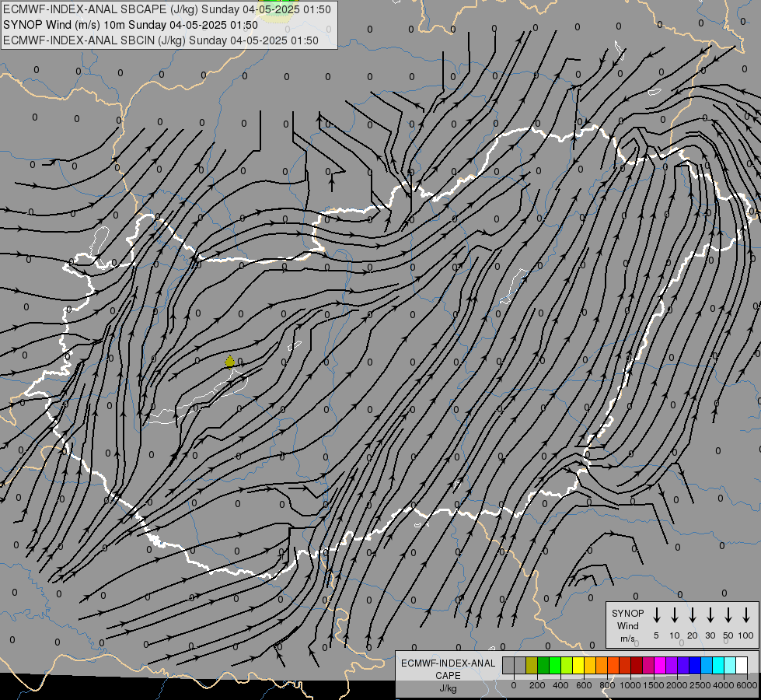Select the indigo swatch right of 2000 tick
The image size is (761, 700).
click(684, 665)
